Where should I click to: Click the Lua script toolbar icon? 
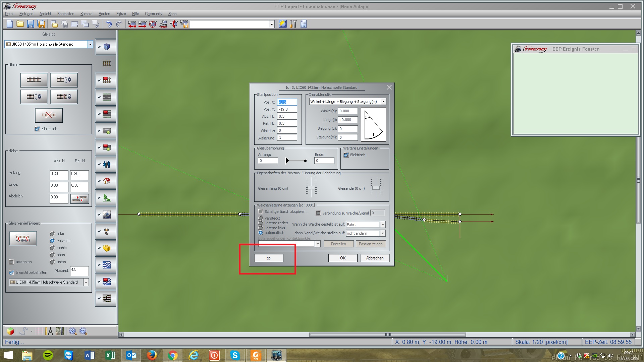tap(303, 24)
